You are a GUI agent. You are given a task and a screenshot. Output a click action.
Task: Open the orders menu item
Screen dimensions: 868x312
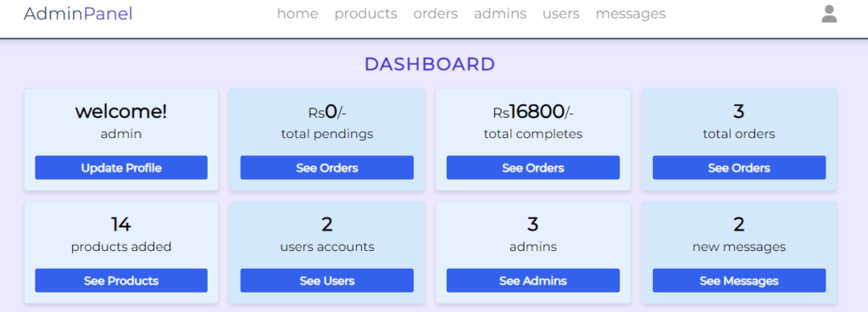436,14
